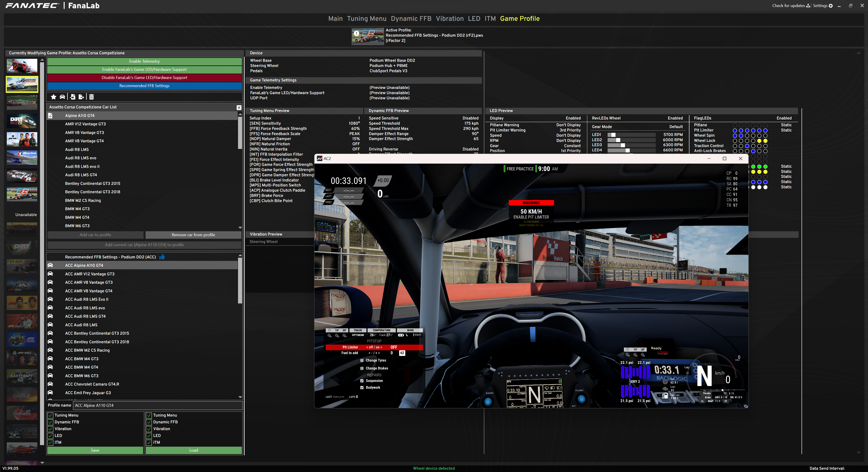
Task: Toggle Dynamic FFB checkbox above Save button
Action: [50, 422]
